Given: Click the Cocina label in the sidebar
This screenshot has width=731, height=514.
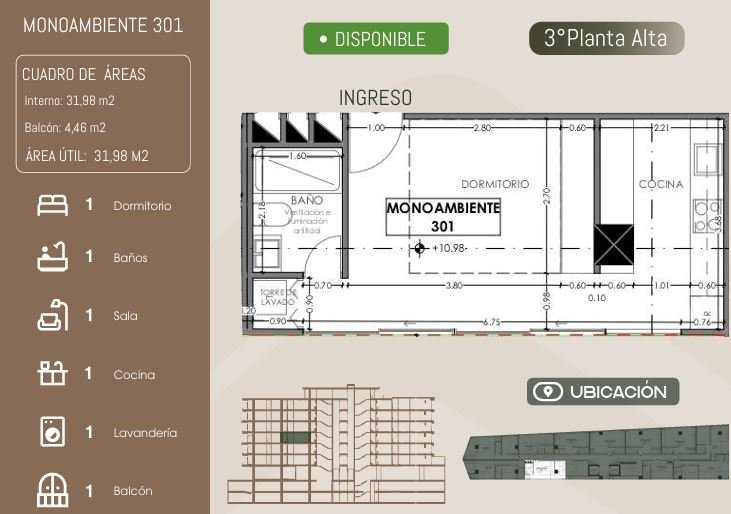Looking at the screenshot, I should click(x=134, y=375).
